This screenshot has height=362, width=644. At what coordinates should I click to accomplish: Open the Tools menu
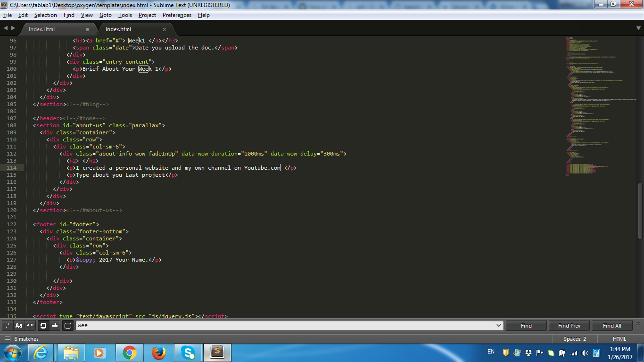(x=125, y=15)
